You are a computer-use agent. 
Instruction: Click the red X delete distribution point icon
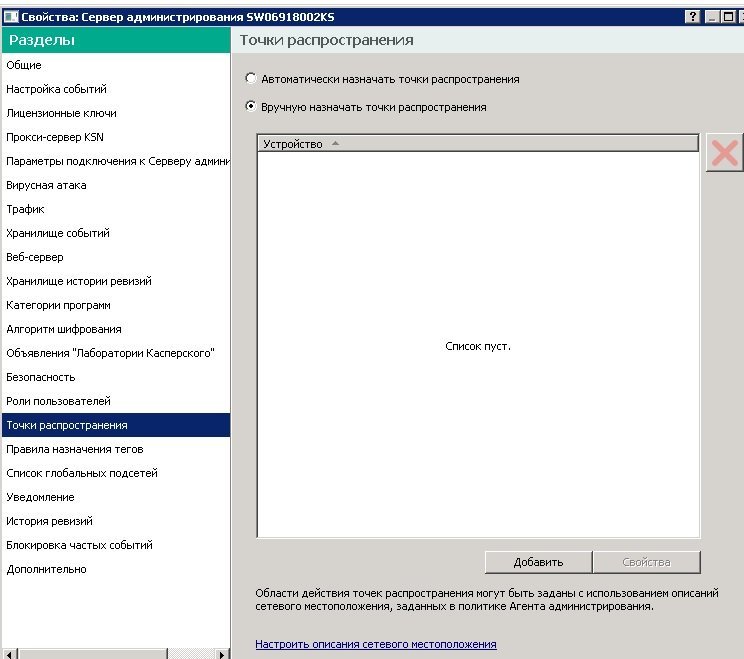pyautogui.click(x=725, y=153)
